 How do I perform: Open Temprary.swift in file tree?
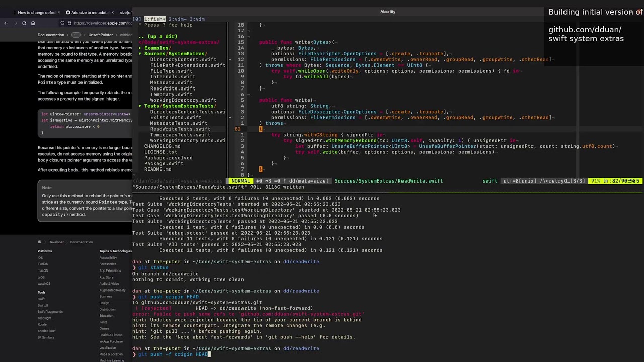[x=171, y=95]
